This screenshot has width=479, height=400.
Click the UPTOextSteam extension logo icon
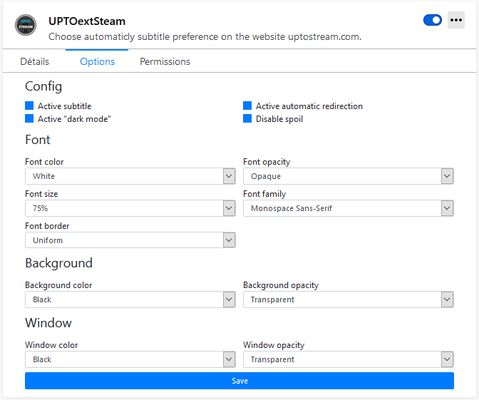pyautogui.click(x=26, y=25)
